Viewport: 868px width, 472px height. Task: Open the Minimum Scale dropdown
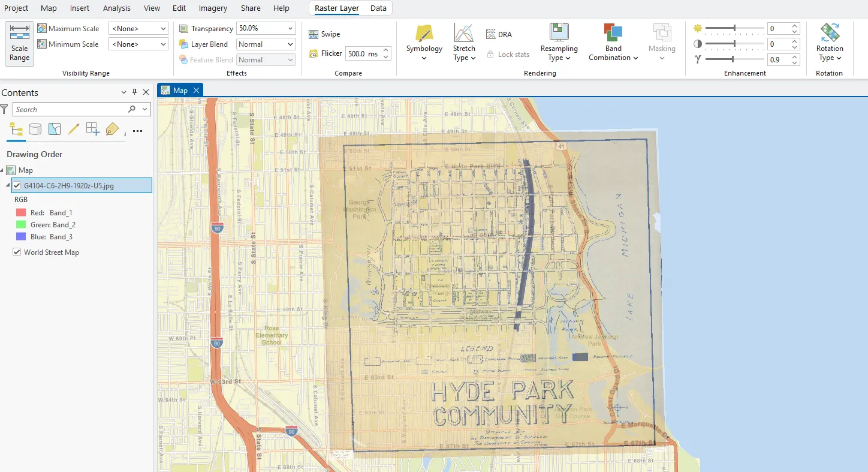click(164, 44)
